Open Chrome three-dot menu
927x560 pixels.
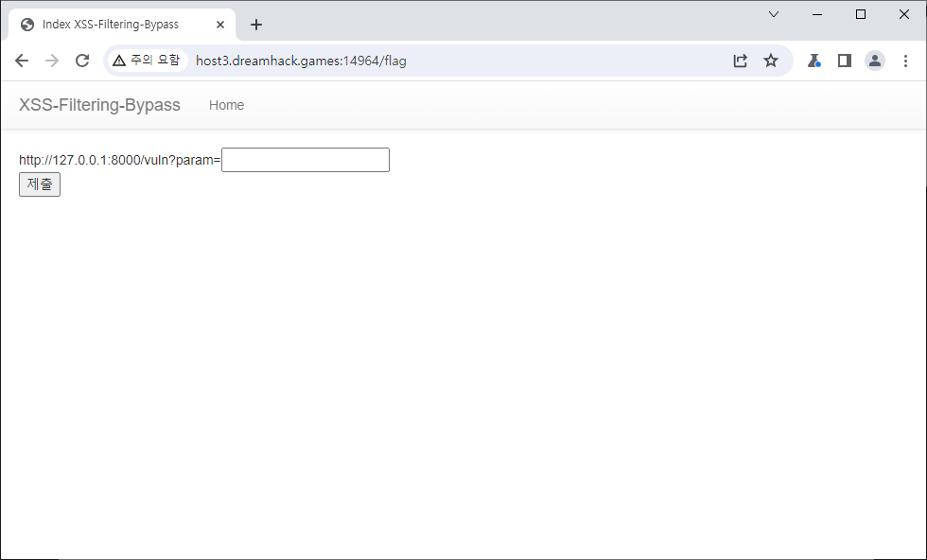pos(905,61)
